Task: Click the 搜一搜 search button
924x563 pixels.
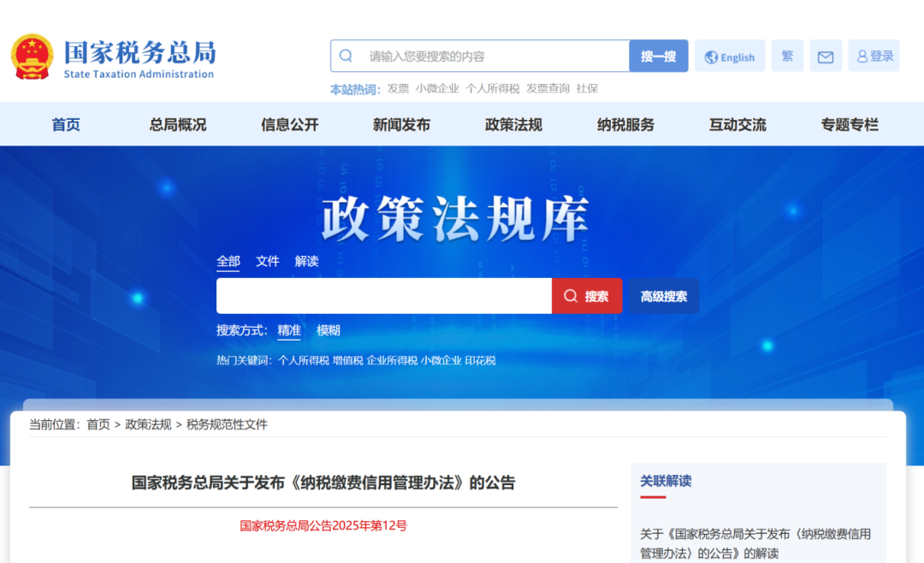Action: tap(658, 56)
